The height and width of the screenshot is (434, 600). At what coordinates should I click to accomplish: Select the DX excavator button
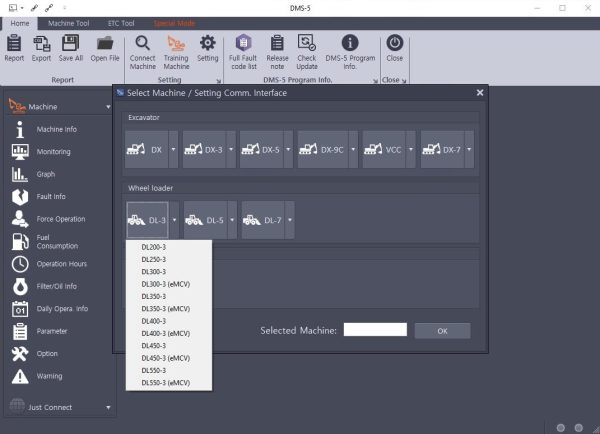coord(147,149)
